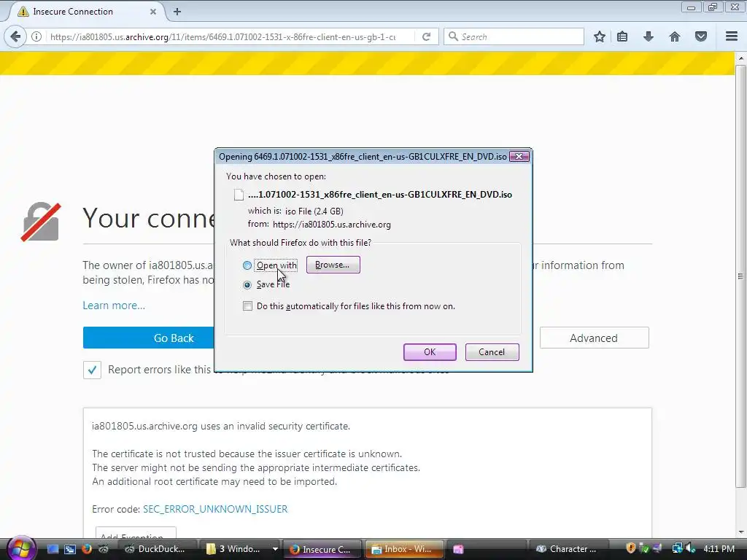Show bookmarks list icon in toolbar
Screen dimensions: 747x560
click(622, 36)
